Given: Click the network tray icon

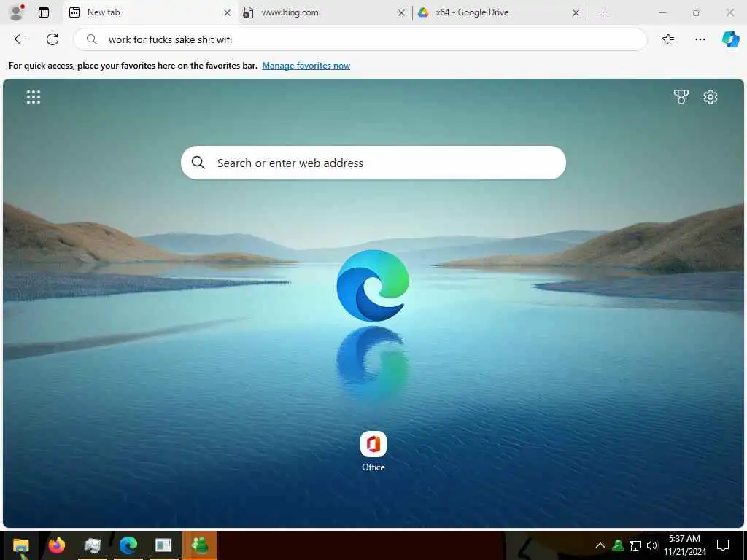Looking at the screenshot, I should [x=635, y=545].
